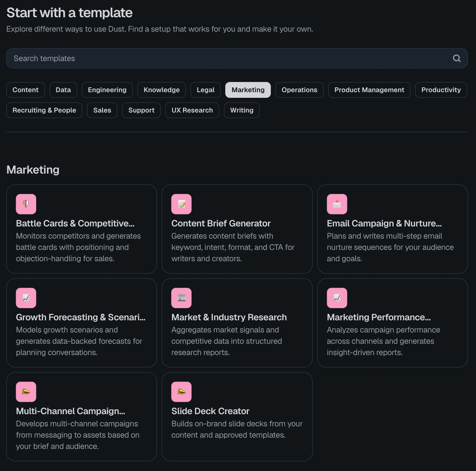Switch to the Engineering category

pyautogui.click(x=107, y=90)
